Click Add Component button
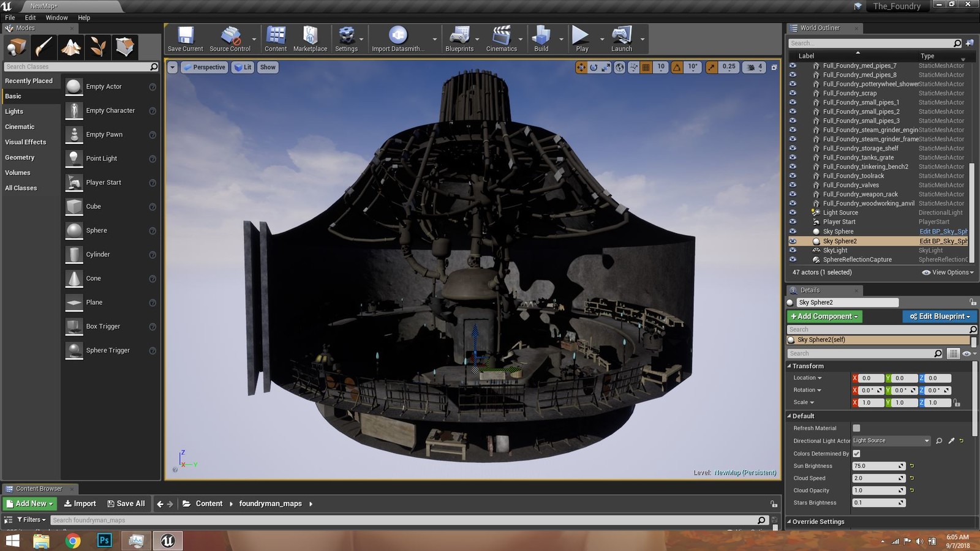Viewport: 980px width, 551px height. pos(824,317)
